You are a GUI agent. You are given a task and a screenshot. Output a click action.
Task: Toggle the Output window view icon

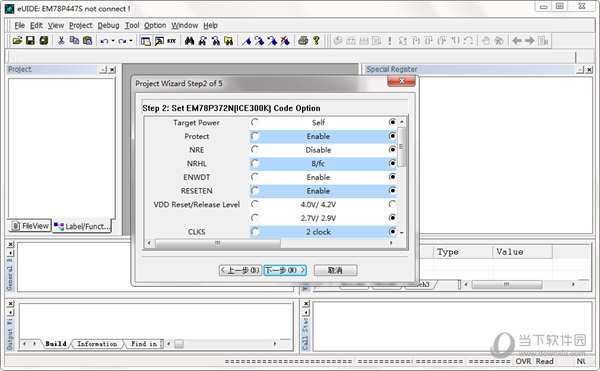click(159, 41)
